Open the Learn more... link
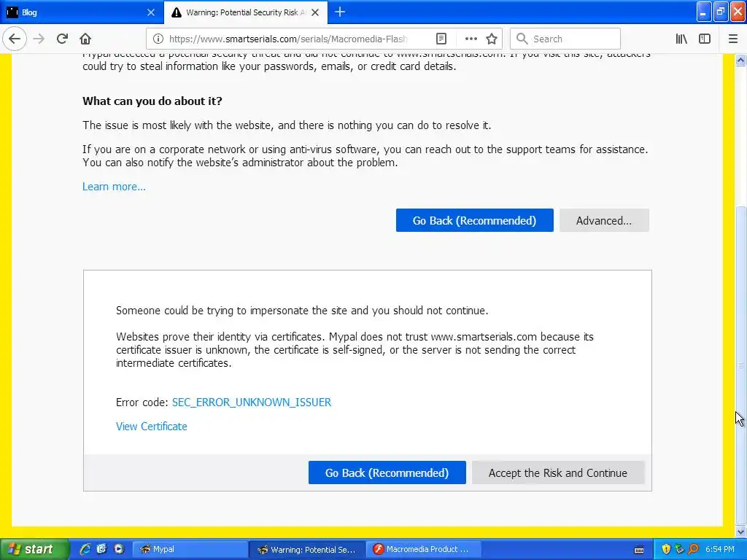This screenshot has width=747, height=560. pos(114,187)
